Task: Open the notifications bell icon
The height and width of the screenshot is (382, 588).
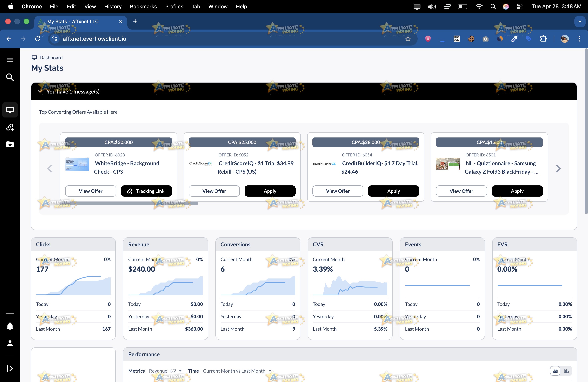Action: point(10,326)
